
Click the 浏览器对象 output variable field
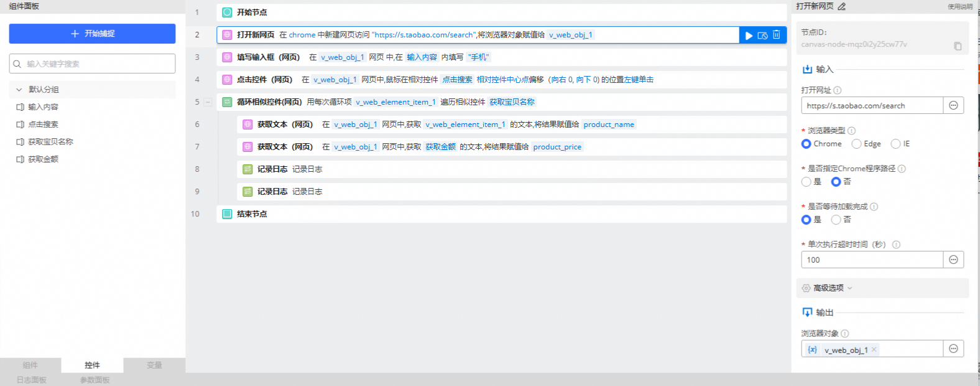[x=872, y=349]
